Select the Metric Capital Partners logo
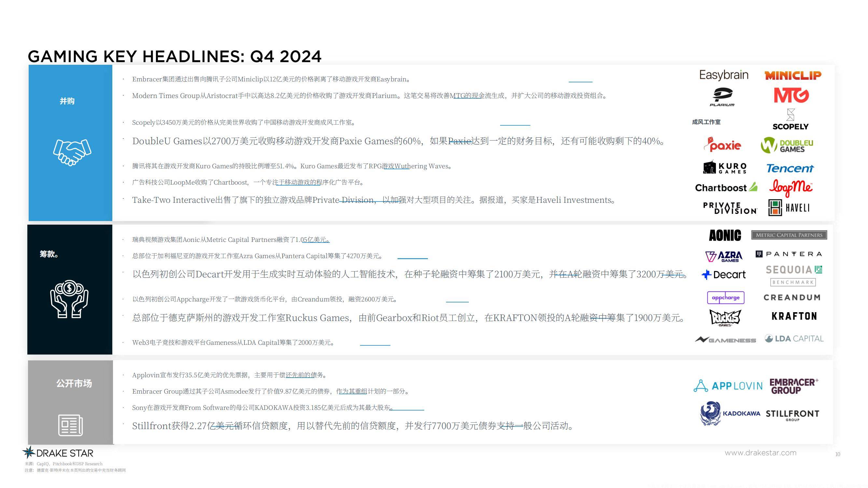 789,235
